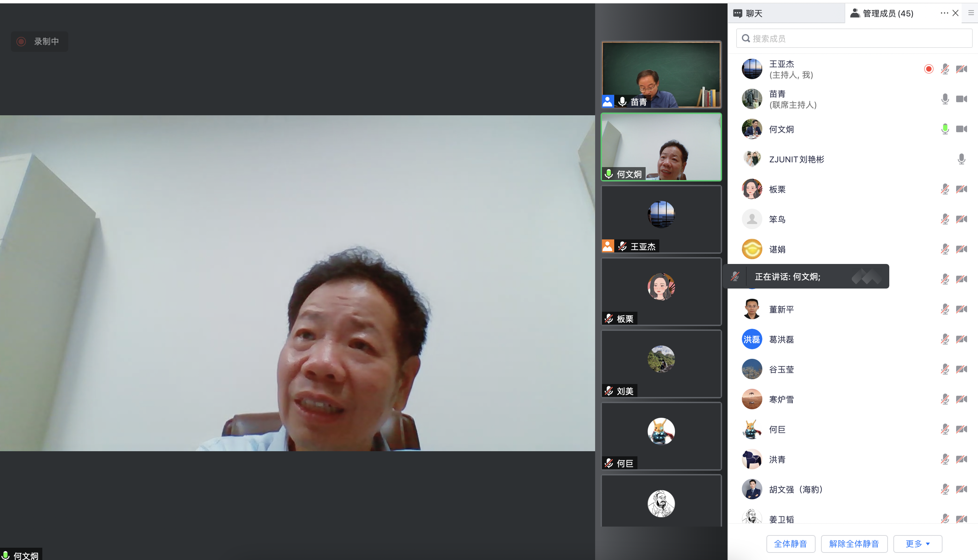Turn off 何文炯's camera icon
This screenshot has width=978, height=560.
(962, 129)
